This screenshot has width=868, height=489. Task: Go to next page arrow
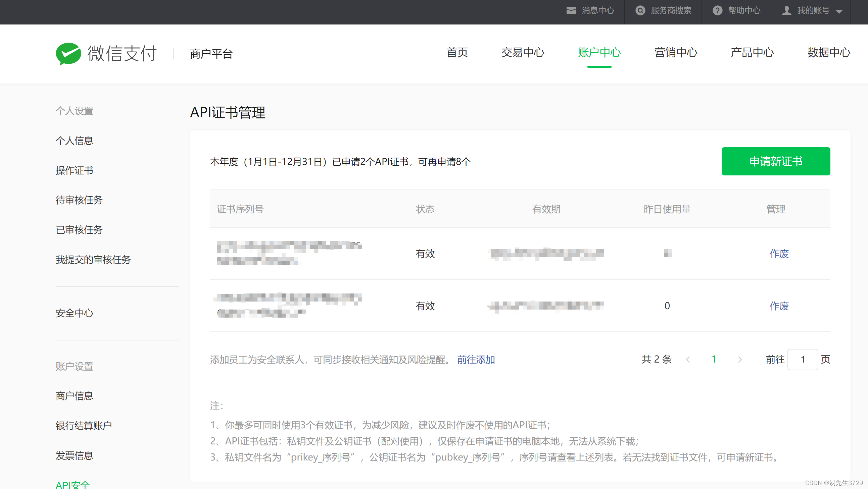coord(740,360)
